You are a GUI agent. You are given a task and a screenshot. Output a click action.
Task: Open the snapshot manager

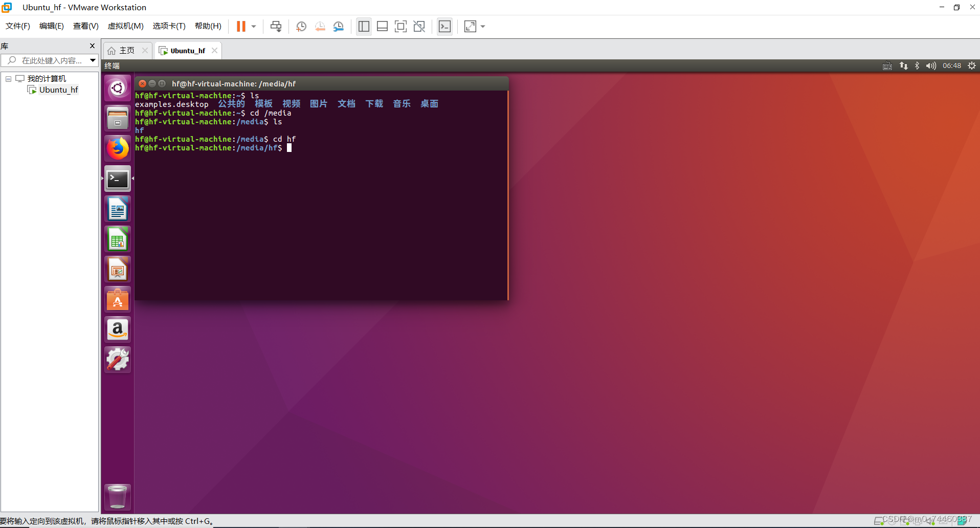click(339, 27)
